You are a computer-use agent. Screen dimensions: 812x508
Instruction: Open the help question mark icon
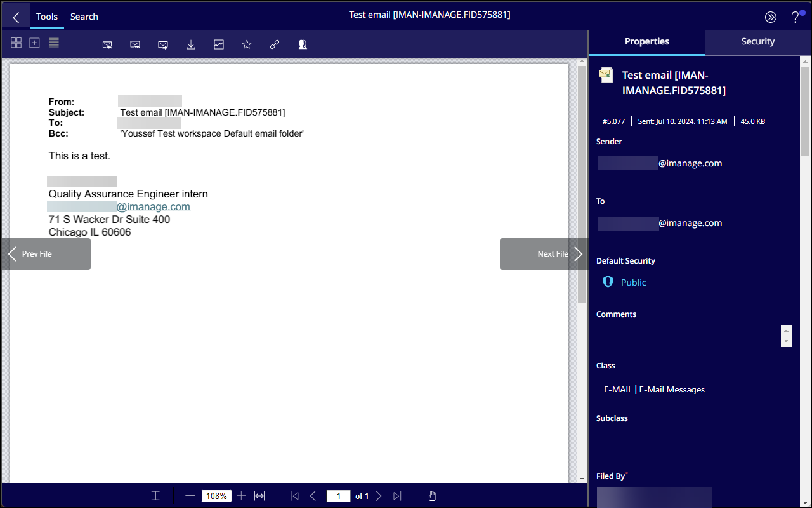point(796,17)
